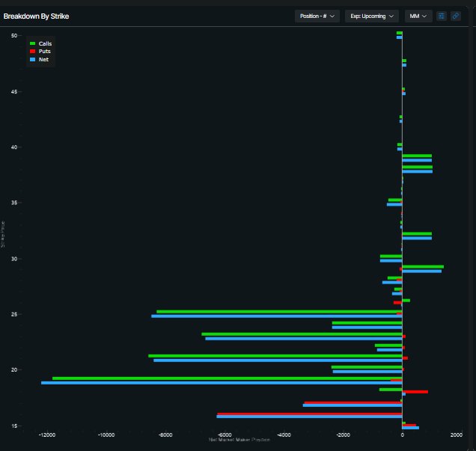The width and height of the screenshot is (476, 451).
Task: Select the x-axis label -6000
Action: tap(225, 435)
